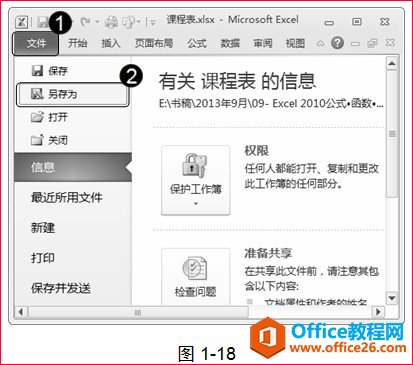
Task: Switch to the 视图 ribbon tab
Action: [x=295, y=43]
